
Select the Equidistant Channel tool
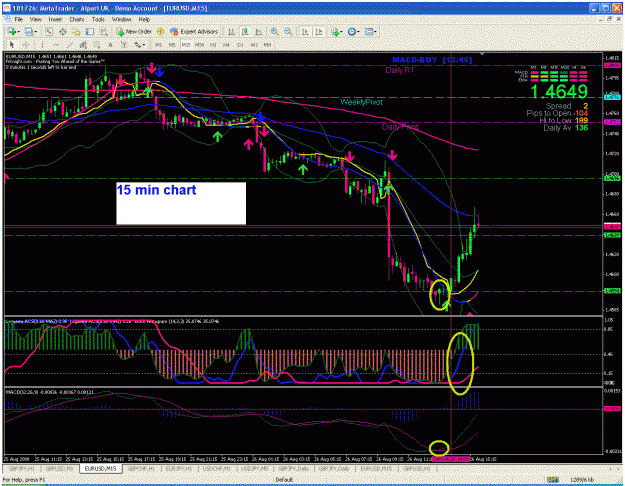pos(83,45)
